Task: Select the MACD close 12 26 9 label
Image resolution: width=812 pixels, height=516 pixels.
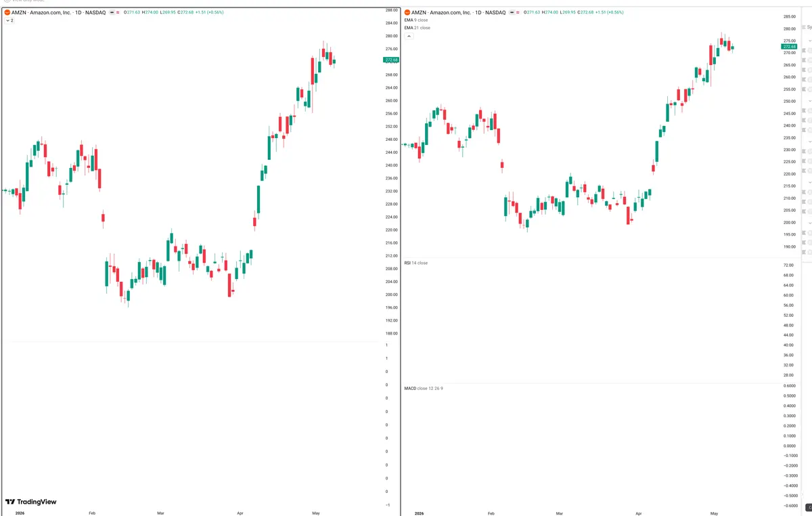Action: pyautogui.click(x=424, y=389)
